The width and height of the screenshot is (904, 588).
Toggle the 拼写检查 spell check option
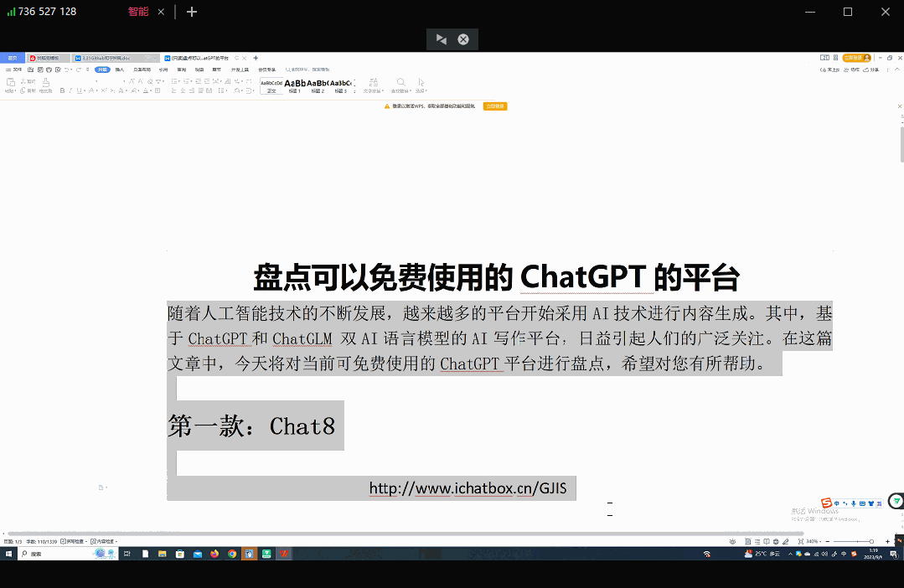click(x=75, y=541)
